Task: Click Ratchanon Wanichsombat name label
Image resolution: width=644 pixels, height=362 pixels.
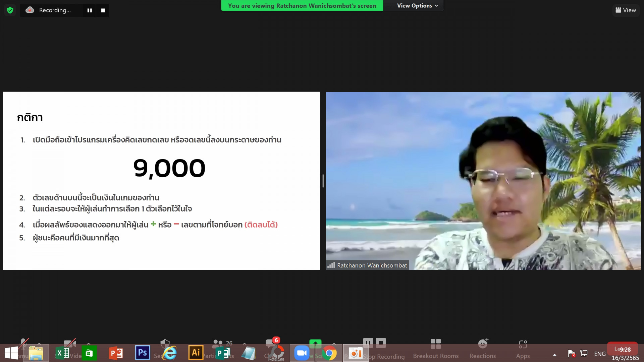Action: pos(372,265)
